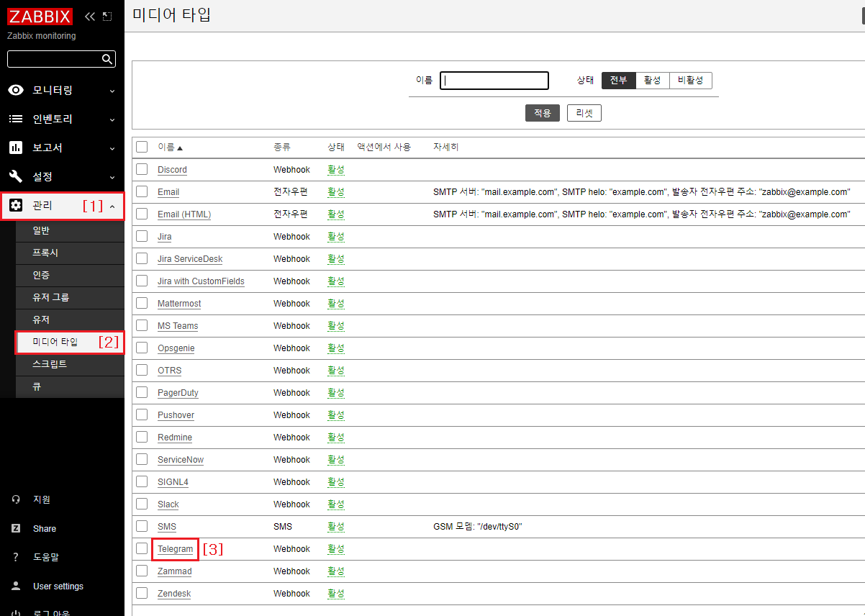
Task: Click the Share Z icon
Action: 16,528
